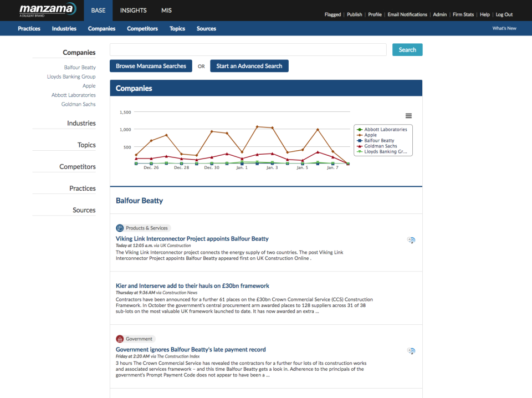The image size is (532, 398).
Task: Click the Government category badge icon
Action: tap(119, 339)
